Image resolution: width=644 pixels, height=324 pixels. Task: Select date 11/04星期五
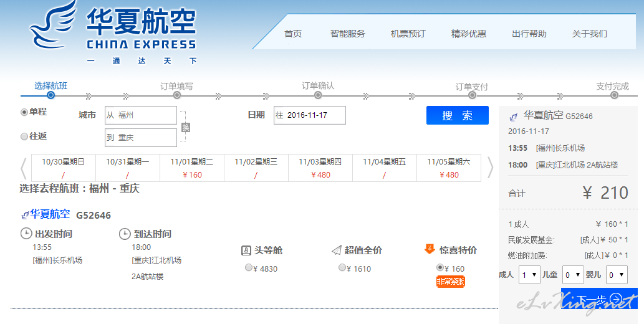[385, 168]
